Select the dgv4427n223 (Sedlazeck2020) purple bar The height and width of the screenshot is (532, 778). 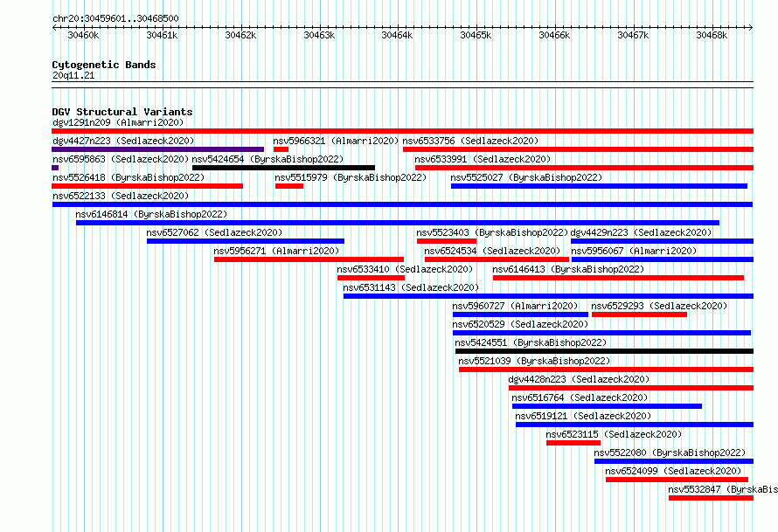click(x=157, y=149)
